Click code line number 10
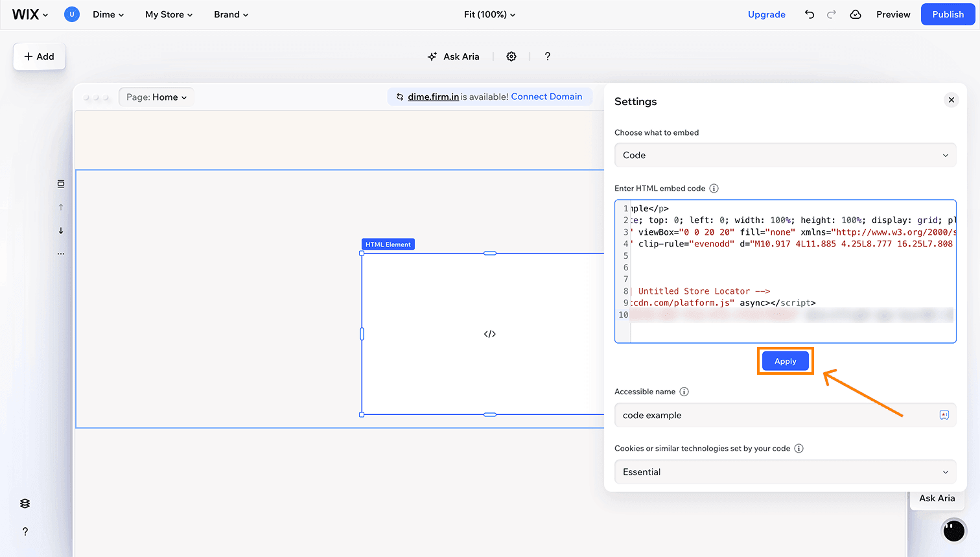The width and height of the screenshot is (980, 557). [623, 315]
